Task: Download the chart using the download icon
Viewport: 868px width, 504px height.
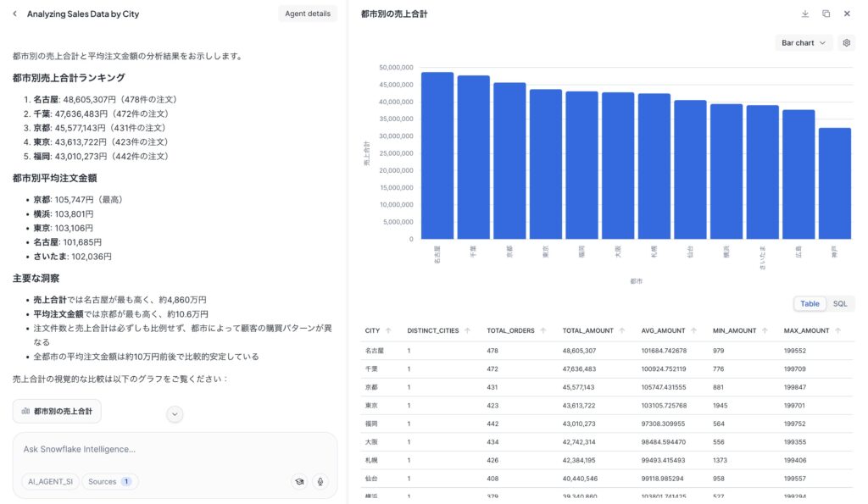Action: tap(804, 14)
